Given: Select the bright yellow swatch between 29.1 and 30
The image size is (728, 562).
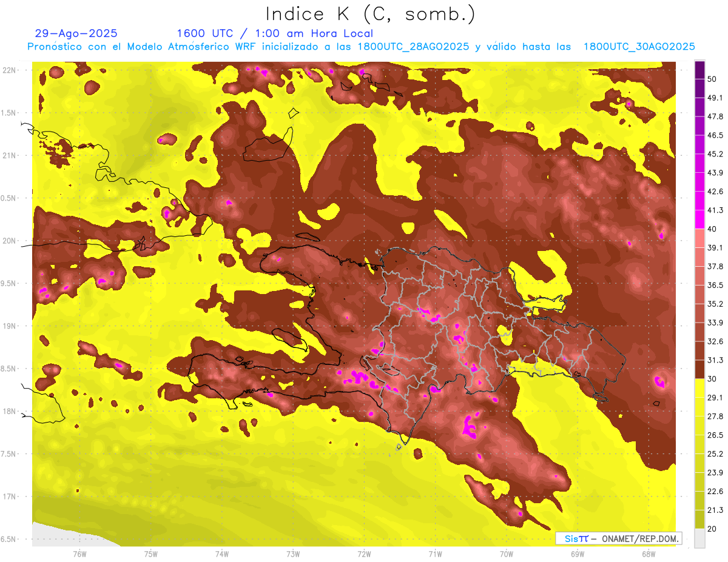Looking at the screenshot, I should coord(699,388).
